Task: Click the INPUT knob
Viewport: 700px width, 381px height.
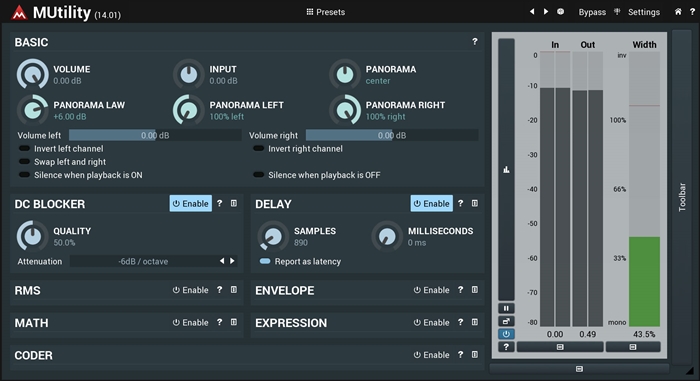Action: point(188,75)
